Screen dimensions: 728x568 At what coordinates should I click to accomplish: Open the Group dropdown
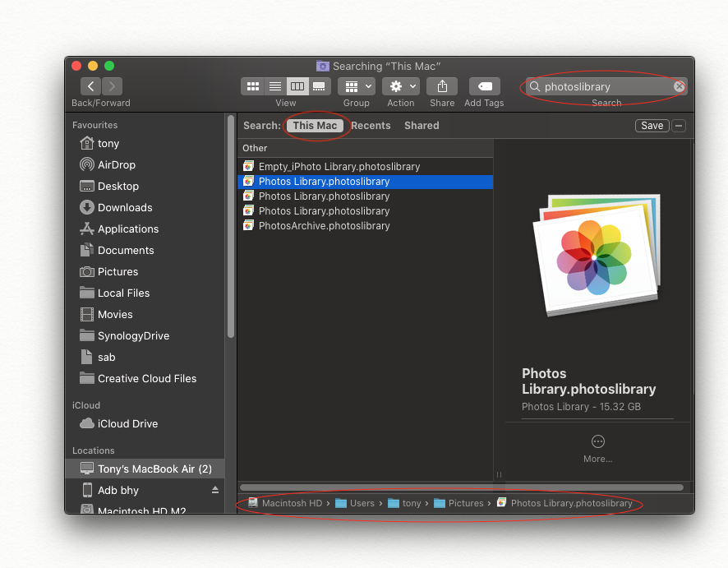click(356, 86)
